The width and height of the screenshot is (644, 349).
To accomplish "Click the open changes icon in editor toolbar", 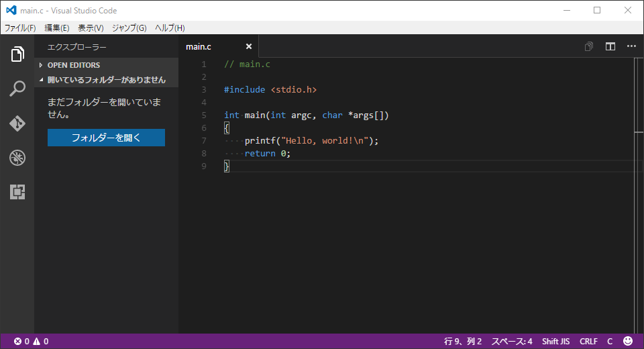I will (x=588, y=46).
